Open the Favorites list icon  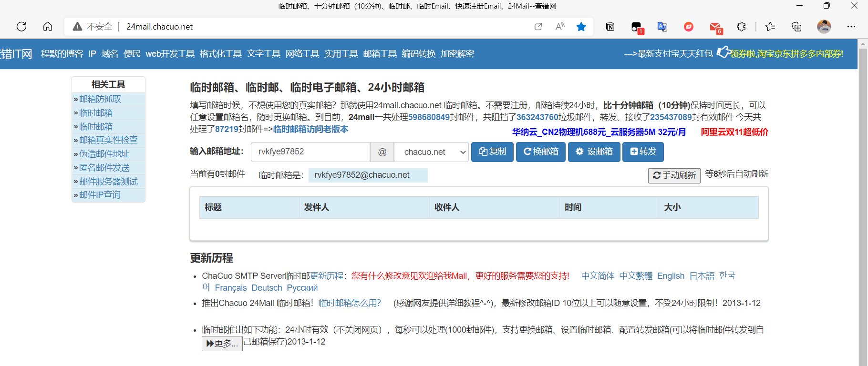point(770,27)
